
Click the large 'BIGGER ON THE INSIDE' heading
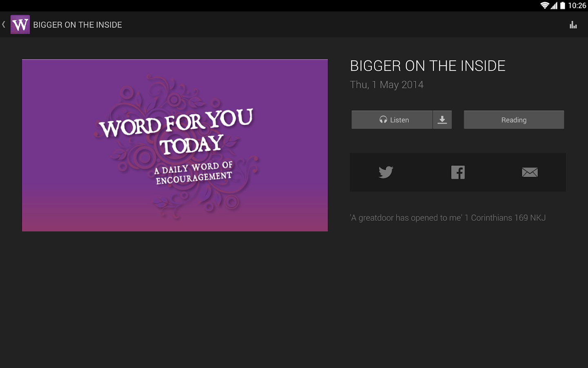click(x=428, y=66)
